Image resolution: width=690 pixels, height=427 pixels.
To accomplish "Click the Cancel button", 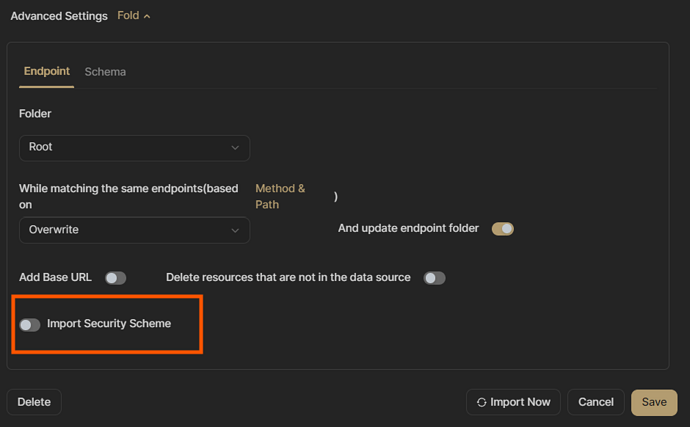I will point(596,402).
